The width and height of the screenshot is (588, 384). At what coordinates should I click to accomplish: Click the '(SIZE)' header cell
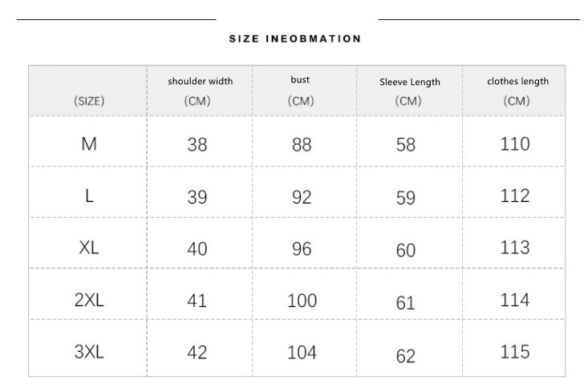[89, 101]
